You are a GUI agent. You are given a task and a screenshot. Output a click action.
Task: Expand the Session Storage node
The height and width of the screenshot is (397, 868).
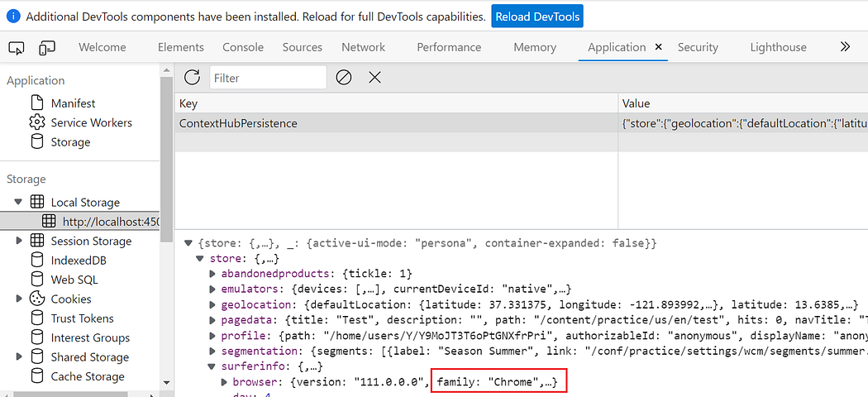[x=19, y=241]
